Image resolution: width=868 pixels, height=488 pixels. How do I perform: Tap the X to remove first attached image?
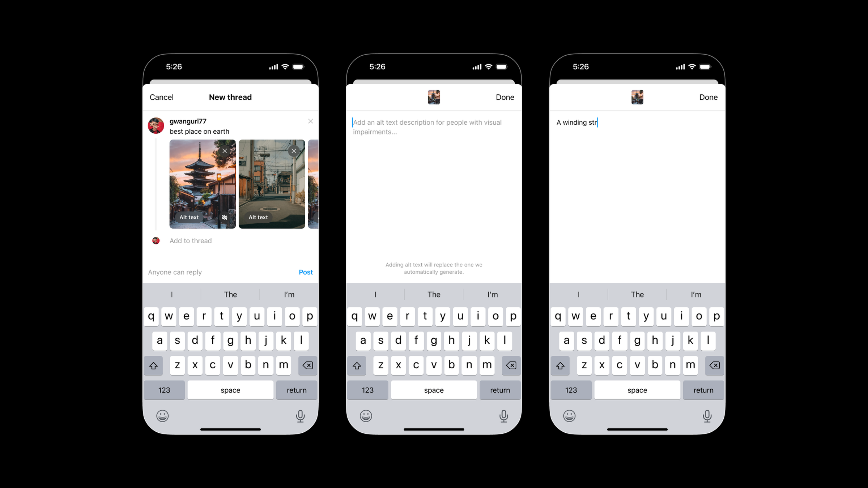225,151
